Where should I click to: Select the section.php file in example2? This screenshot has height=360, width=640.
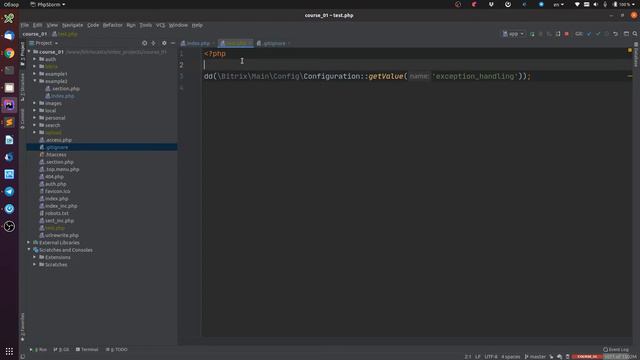(x=66, y=89)
